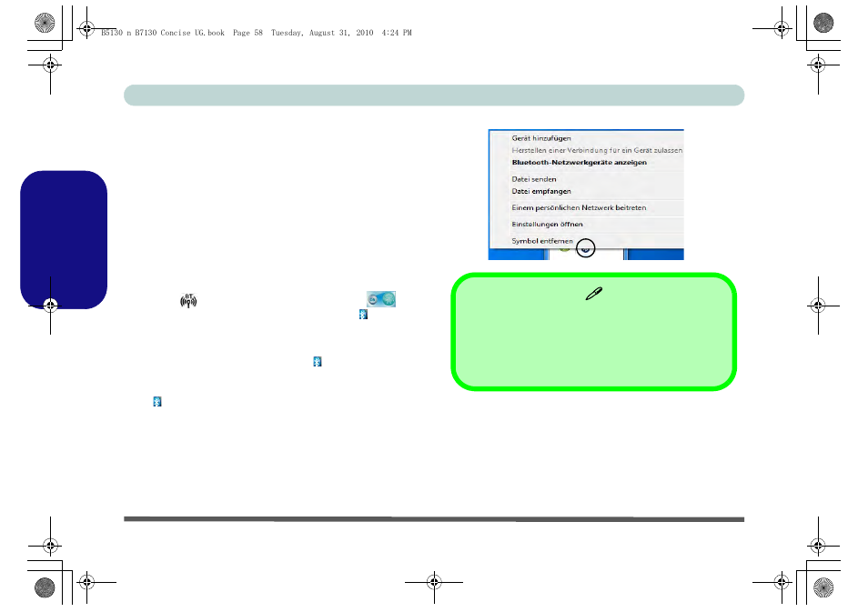Open 'Einstellungen öffnen' from the context menu
The width and height of the screenshot is (868, 612).
coord(547,225)
